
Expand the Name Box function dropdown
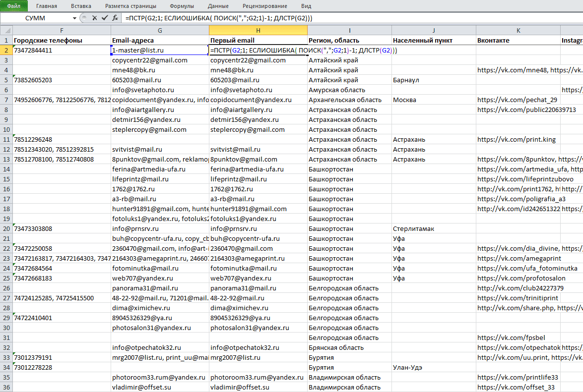74,18
